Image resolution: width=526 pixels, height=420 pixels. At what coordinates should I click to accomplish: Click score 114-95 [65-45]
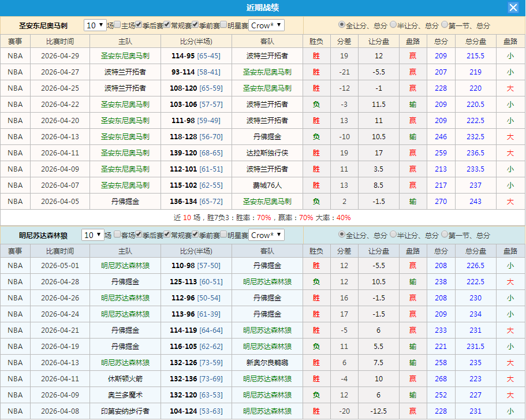[196, 55]
